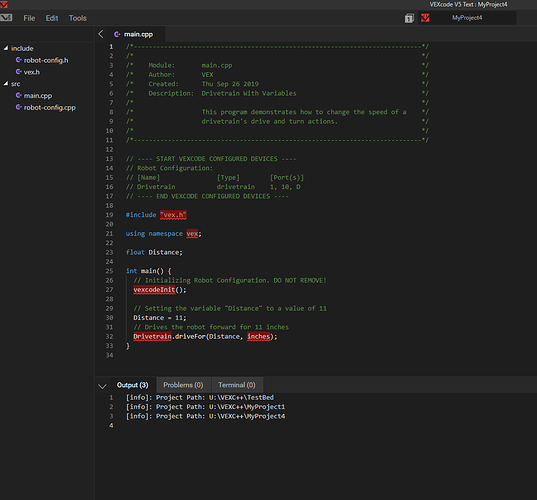Collapse the output panel chevron

point(102,386)
